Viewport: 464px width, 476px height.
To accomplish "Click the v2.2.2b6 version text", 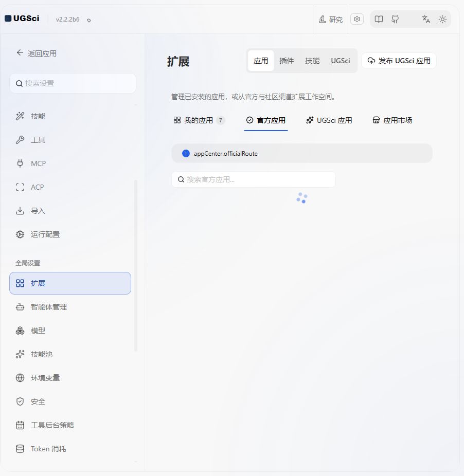I will (67, 20).
